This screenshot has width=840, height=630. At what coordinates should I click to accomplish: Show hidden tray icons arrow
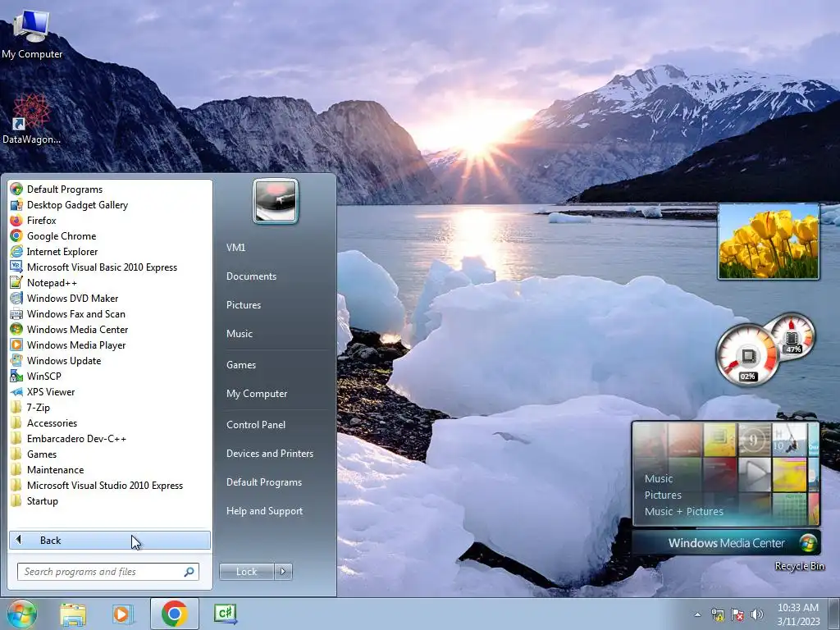pyautogui.click(x=697, y=614)
